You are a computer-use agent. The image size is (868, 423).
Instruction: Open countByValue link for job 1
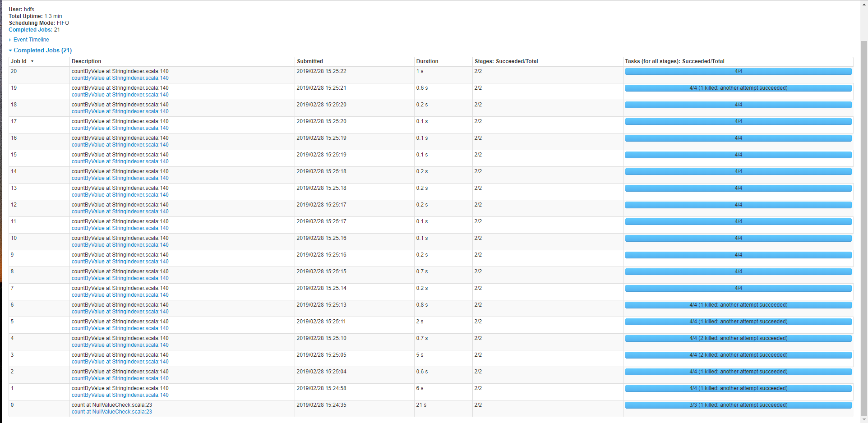120,395
